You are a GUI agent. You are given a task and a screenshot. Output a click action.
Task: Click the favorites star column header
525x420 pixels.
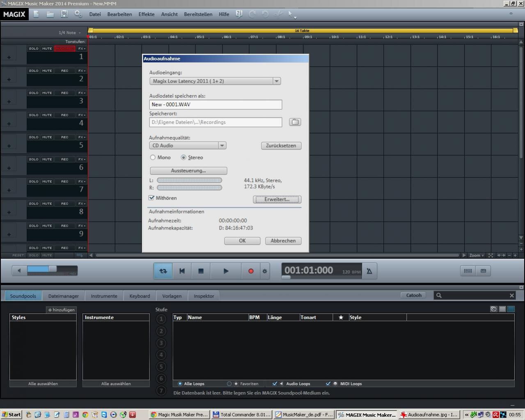[x=341, y=317]
